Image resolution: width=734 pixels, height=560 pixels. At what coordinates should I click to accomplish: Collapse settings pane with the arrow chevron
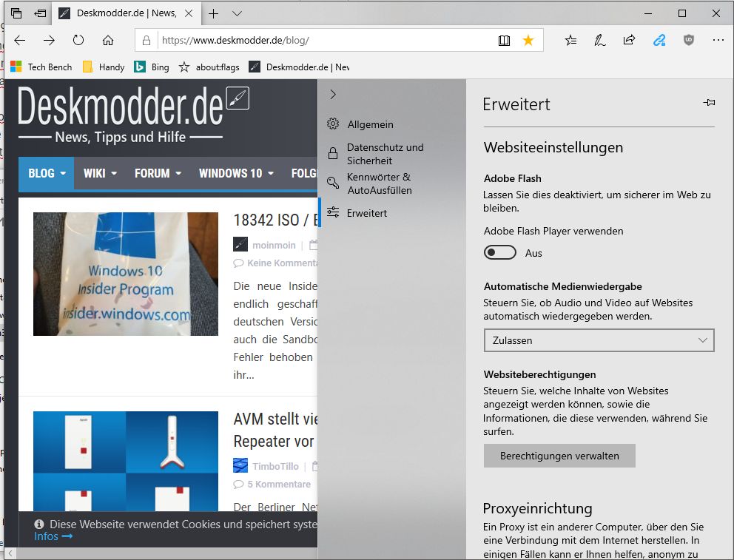[x=333, y=94]
